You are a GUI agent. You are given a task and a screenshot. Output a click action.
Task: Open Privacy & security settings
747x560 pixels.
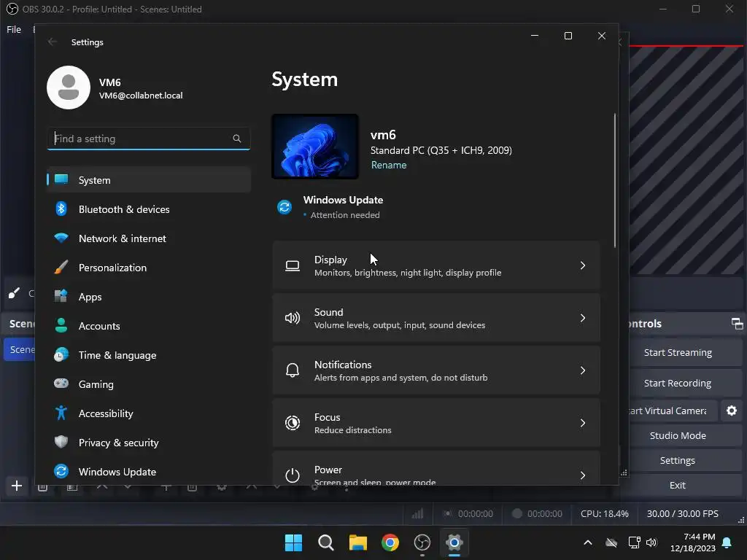149,443
